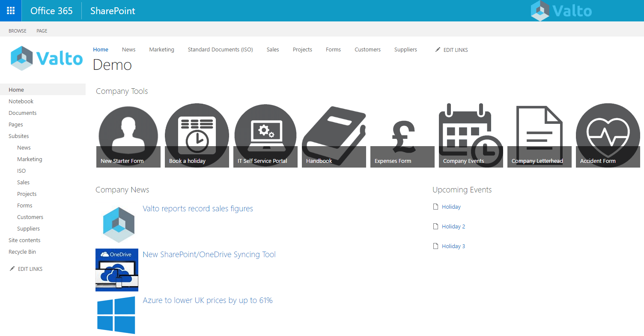The height and width of the screenshot is (336, 644).
Task: Click the Valto logo in site header
Action: pyautogui.click(x=47, y=58)
